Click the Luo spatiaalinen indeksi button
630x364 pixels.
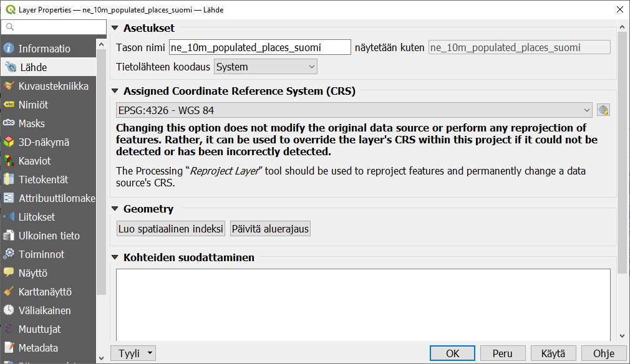coord(171,229)
